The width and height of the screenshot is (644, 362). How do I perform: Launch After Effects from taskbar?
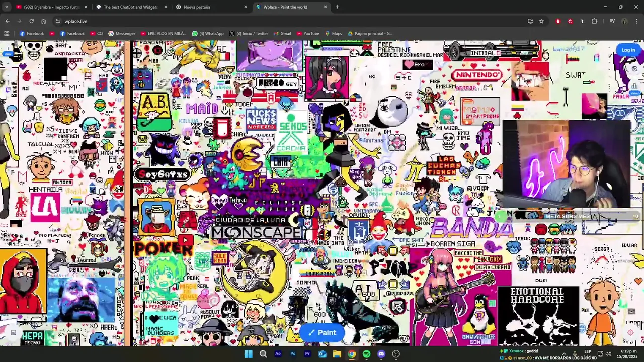coord(278,354)
